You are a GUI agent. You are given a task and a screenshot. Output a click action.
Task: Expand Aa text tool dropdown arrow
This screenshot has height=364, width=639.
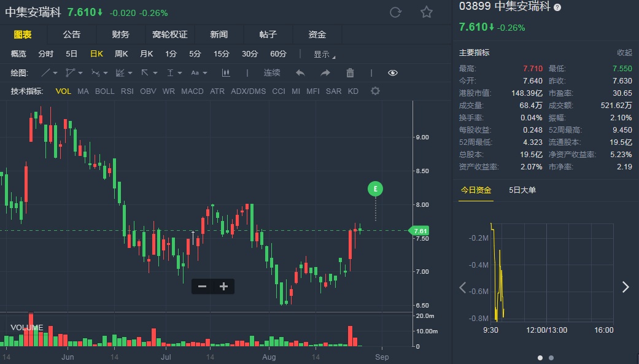point(205,74)
